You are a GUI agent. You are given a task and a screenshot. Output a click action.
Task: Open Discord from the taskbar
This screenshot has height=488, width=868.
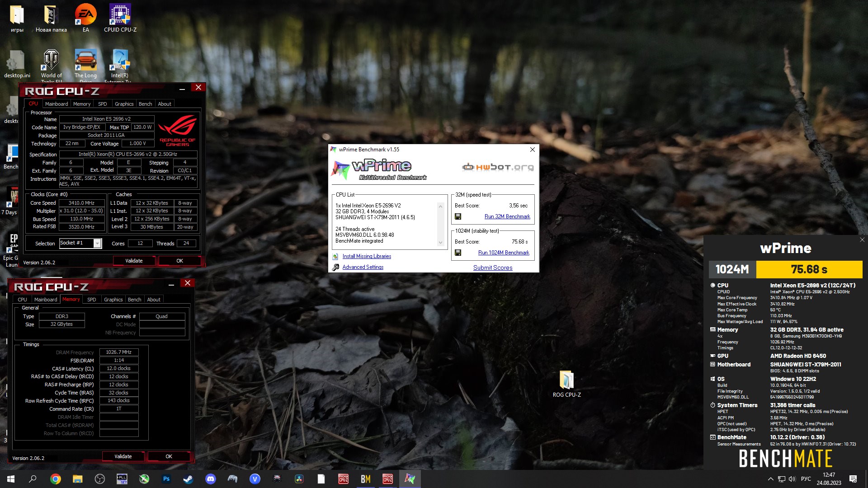(x=210, y=479)
